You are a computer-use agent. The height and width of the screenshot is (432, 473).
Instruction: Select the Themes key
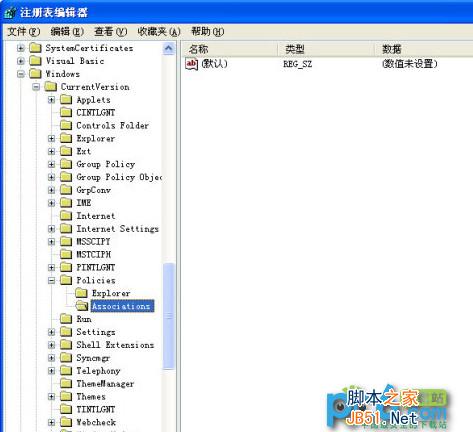coord(91,397)
